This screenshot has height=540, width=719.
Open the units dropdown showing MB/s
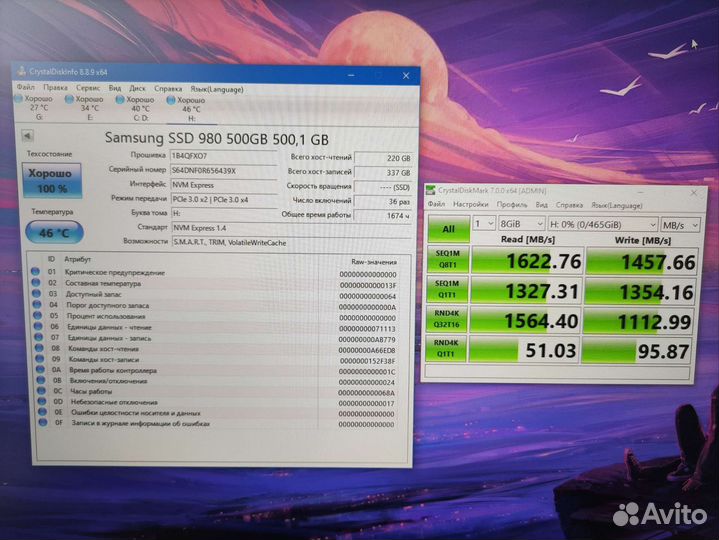click(680, 225)
